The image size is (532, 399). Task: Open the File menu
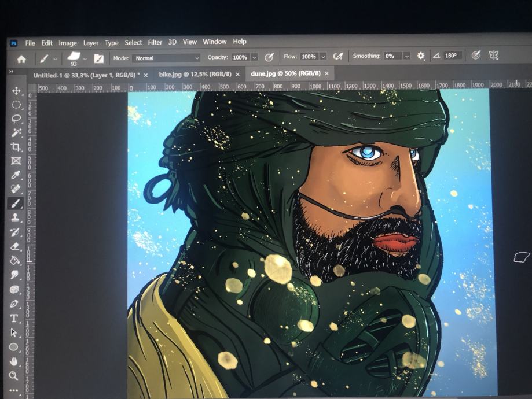[30, 43]
